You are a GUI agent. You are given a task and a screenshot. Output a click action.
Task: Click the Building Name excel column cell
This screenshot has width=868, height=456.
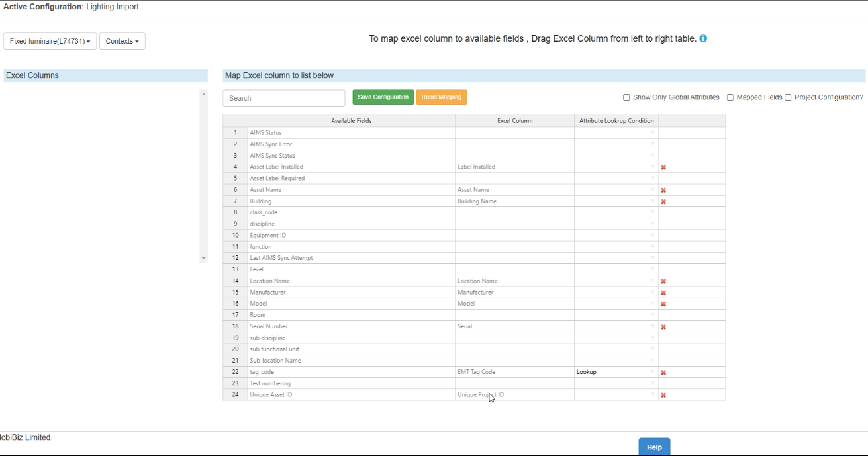pyautogui.click(x=514, y=201)
